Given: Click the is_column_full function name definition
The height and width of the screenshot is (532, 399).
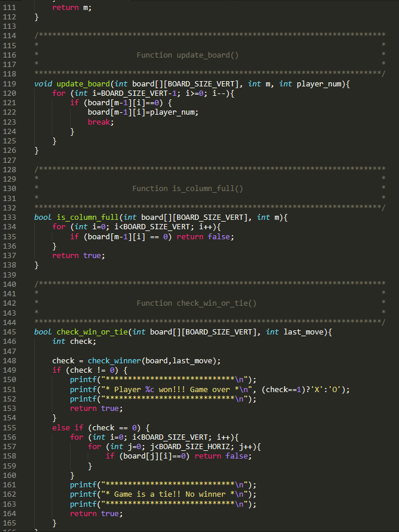Looking at the screenshot, I should [88, 217].
